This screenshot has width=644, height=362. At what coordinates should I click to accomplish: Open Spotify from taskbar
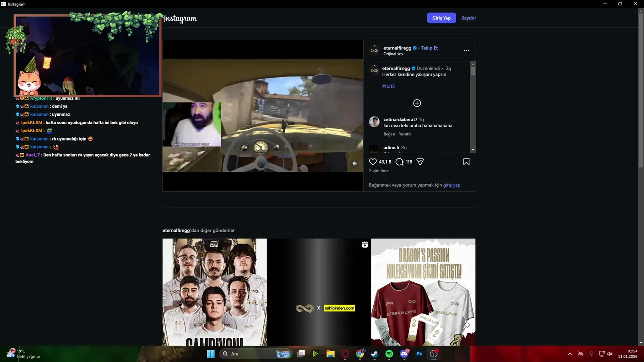(x=389, y=354)
